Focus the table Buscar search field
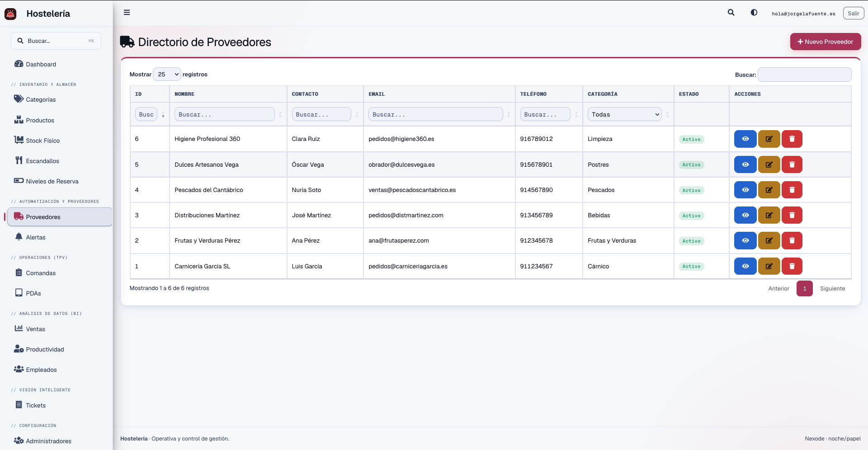Screen dimensions: 868x450 coord(805,75)
